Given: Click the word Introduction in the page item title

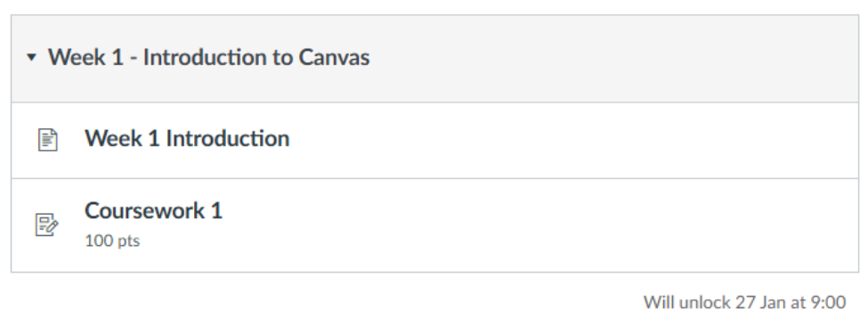Looking at the screenshot, I should (x=228, y=138).
